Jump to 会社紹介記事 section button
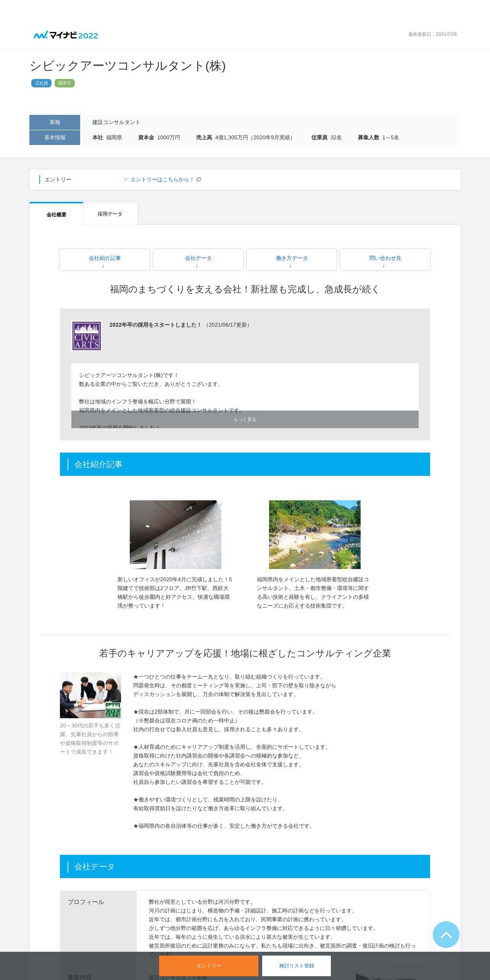The width and height of the screenshot is (490, 980). click(105, 260)
